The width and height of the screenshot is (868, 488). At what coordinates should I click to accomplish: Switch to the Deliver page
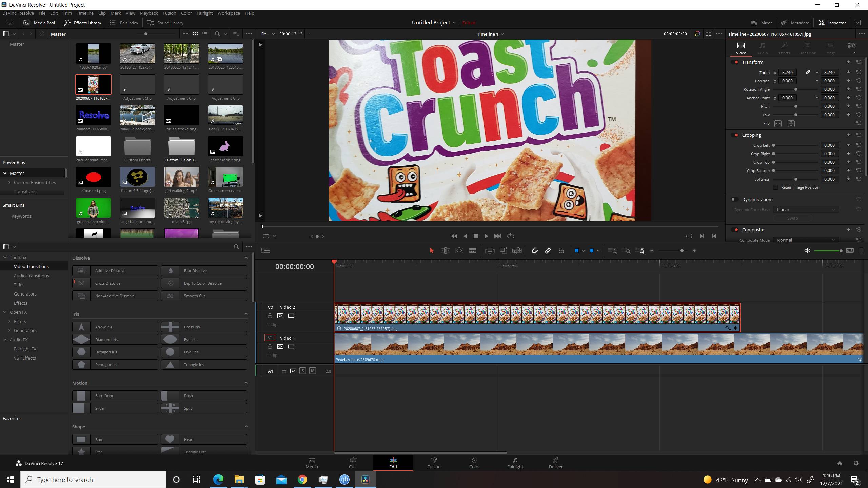[556, 463]
